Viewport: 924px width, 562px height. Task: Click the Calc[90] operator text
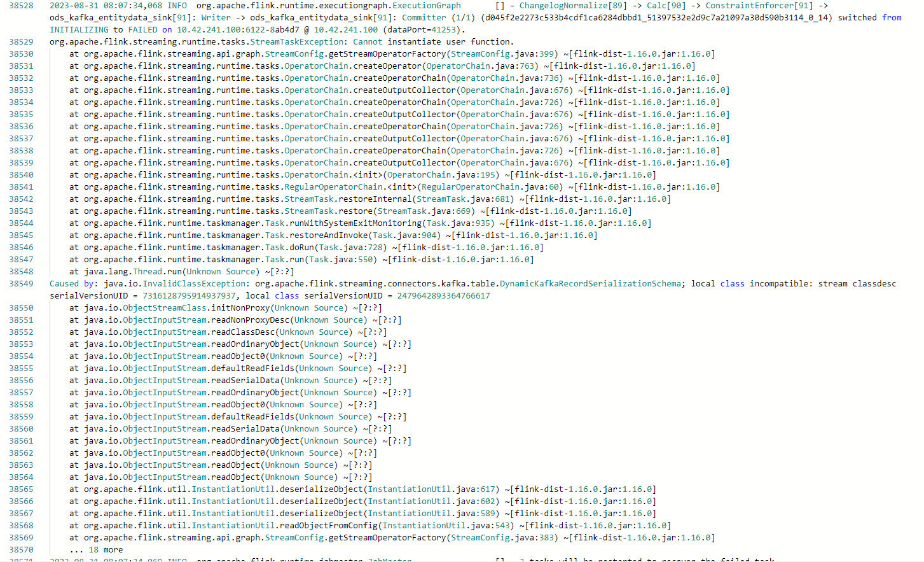tap(666, 6)
